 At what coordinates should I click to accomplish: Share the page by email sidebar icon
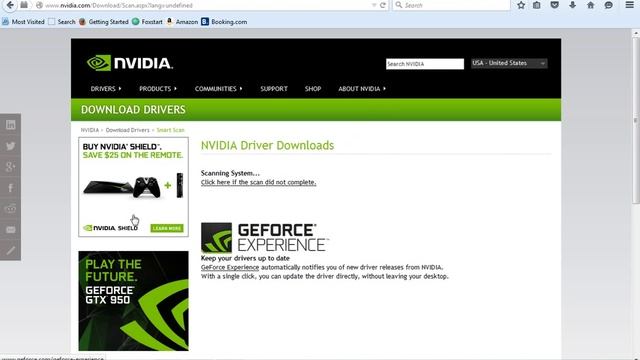(x=11, y=230)
